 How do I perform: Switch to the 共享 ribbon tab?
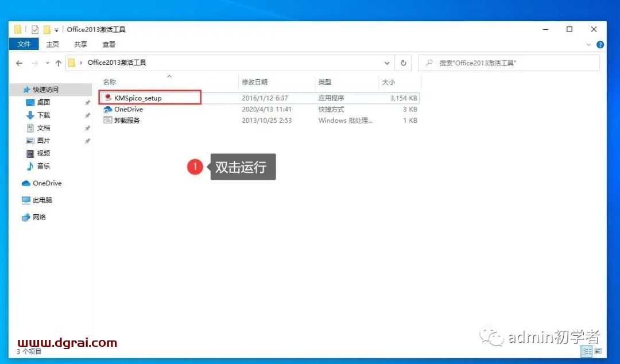81,44
